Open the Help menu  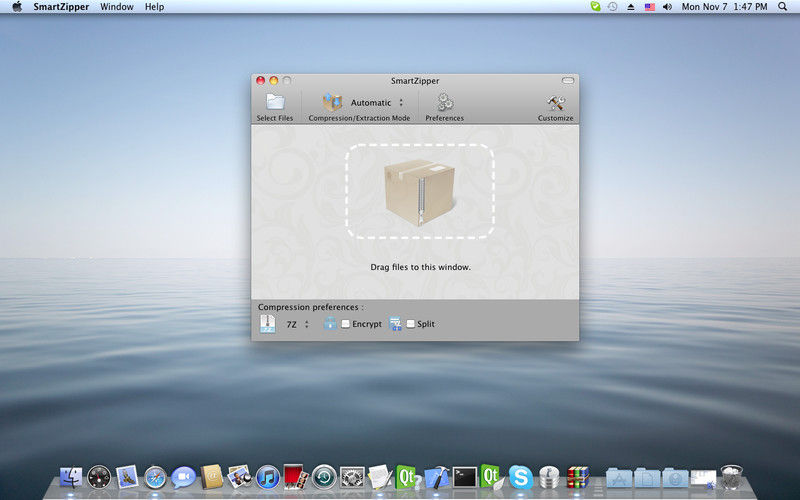155,7
